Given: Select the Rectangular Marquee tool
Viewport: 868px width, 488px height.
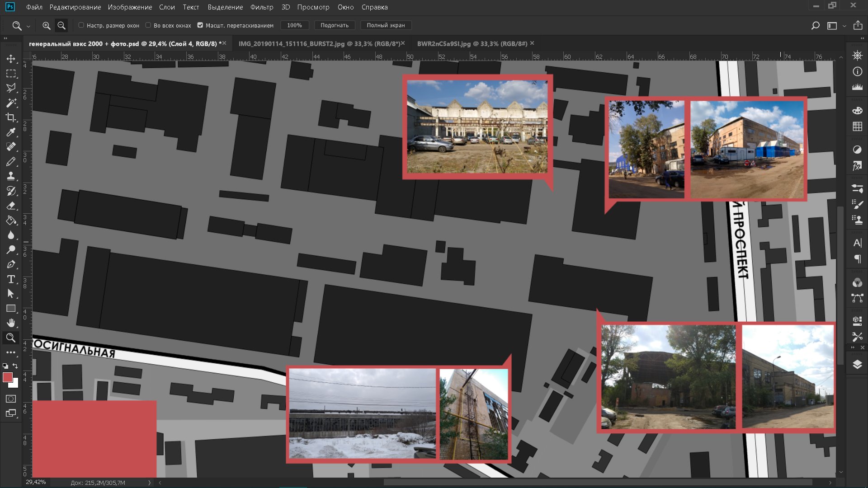Looking at the screenshot, I should 11,74.
